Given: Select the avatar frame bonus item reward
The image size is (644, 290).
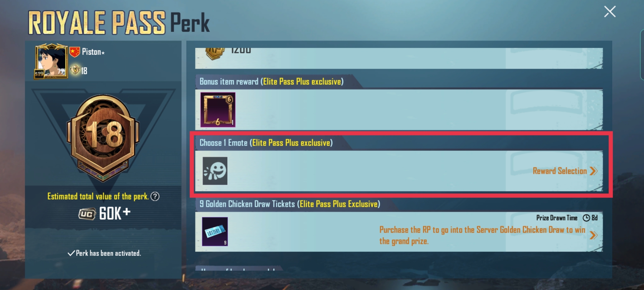Looking at the screenshot, I should coord(218,110).
